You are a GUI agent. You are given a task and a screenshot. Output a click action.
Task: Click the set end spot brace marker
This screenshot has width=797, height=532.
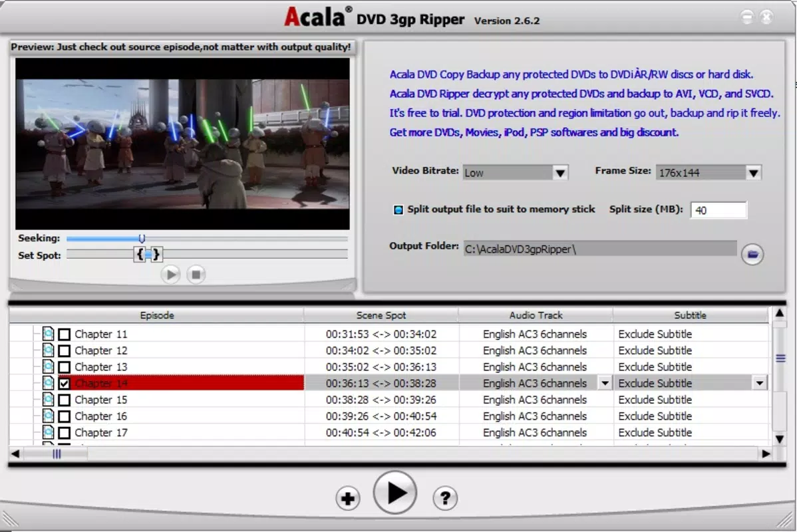tap(156, 254)
